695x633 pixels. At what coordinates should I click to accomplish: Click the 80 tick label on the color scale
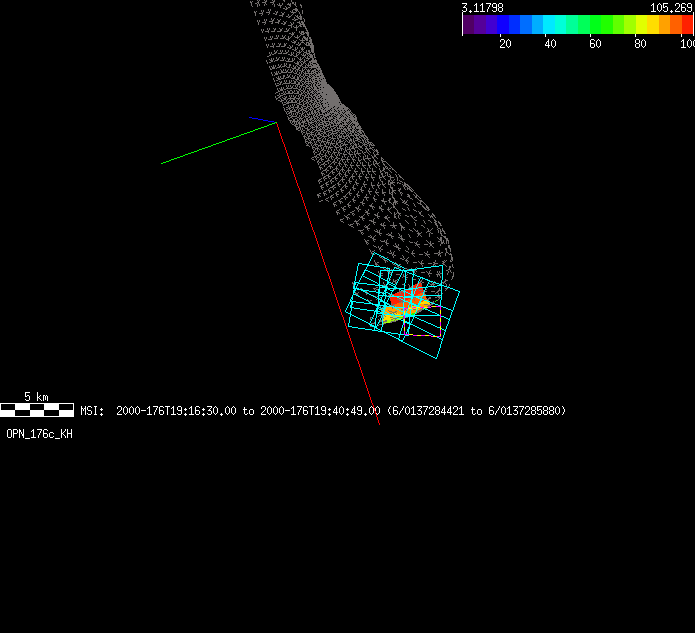click(x=640, y=44)
